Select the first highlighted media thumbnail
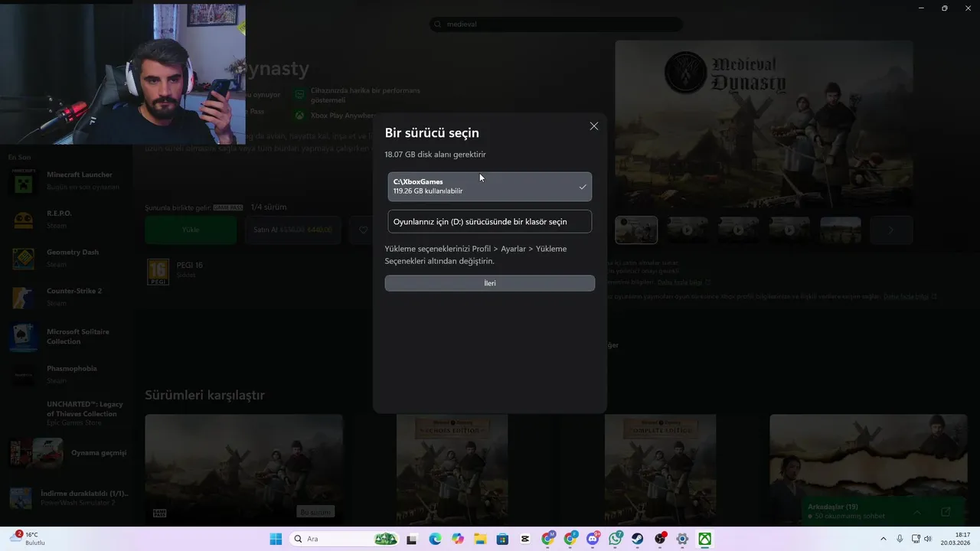 pyautogui.click(x=636, y=230)
